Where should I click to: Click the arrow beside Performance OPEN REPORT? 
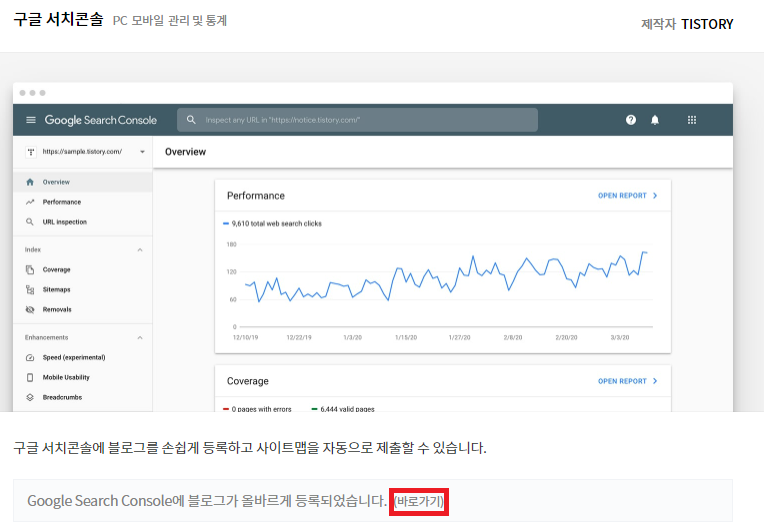(x=655, y=195)
